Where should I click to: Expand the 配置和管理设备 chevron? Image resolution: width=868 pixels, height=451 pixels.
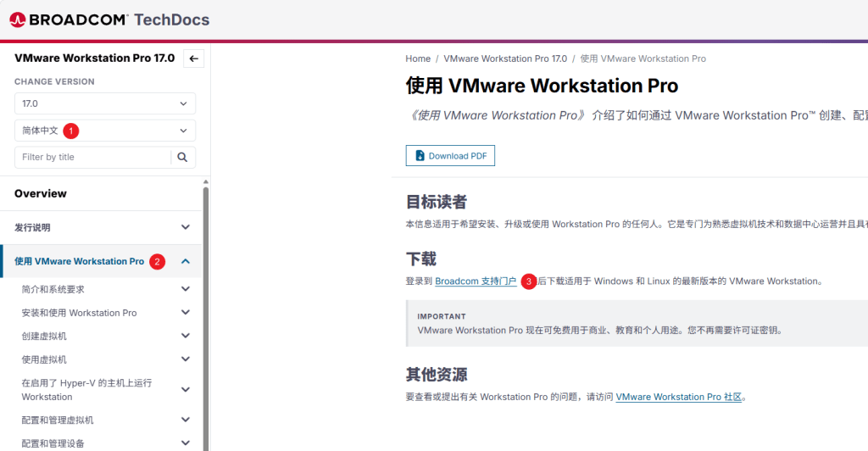pyautogui.click(x=186, y=443)
